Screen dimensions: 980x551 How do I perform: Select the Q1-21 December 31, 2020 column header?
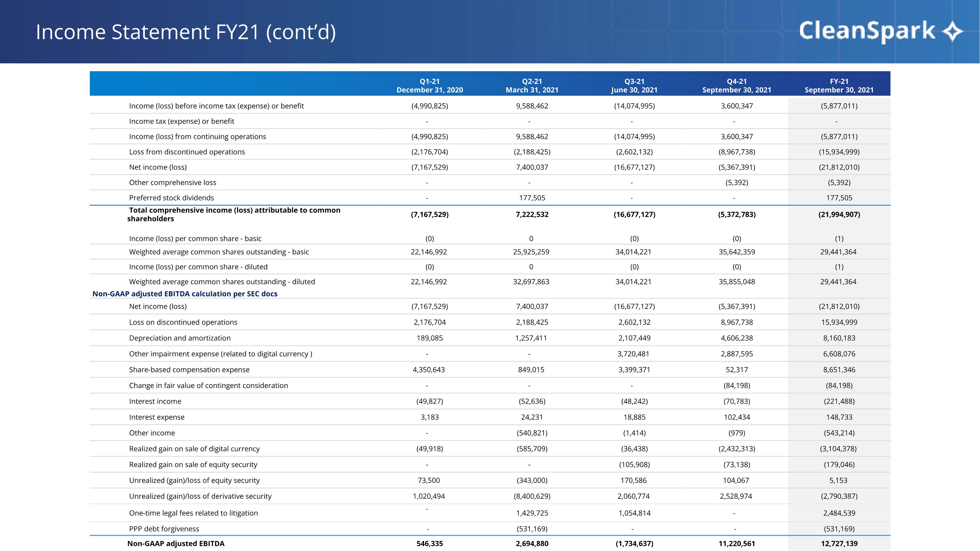click(x=430, y=86)
